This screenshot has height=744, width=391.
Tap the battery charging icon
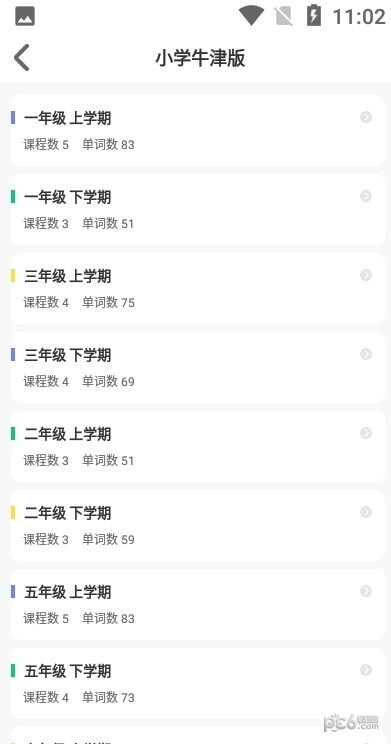pos(314,15)
